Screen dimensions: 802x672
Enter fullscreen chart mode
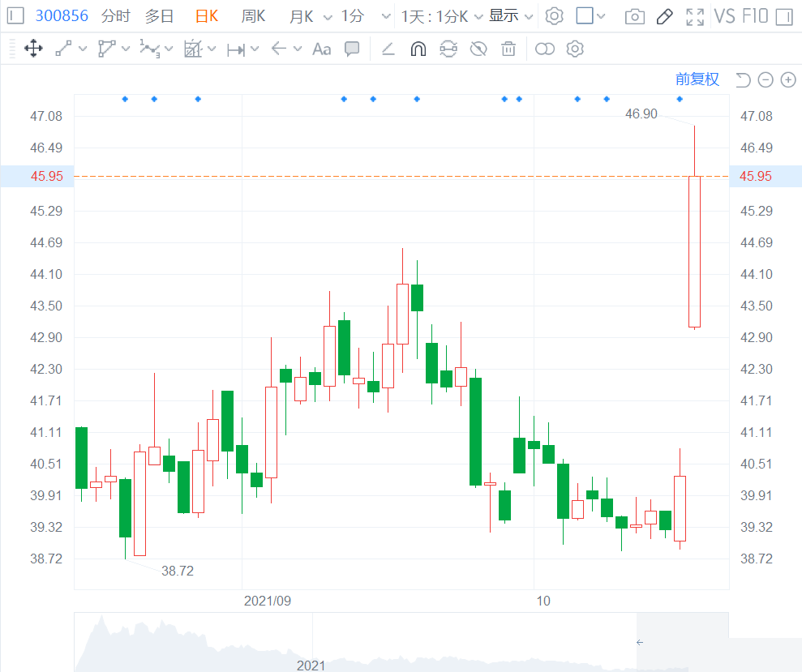pyautogui.click(x=695, y=17)
